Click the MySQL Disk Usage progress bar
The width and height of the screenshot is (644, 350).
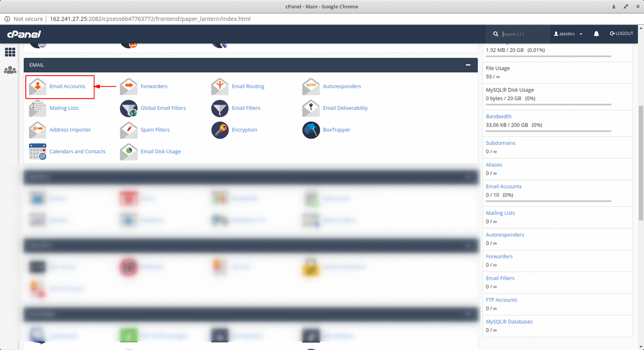(548, 105)
